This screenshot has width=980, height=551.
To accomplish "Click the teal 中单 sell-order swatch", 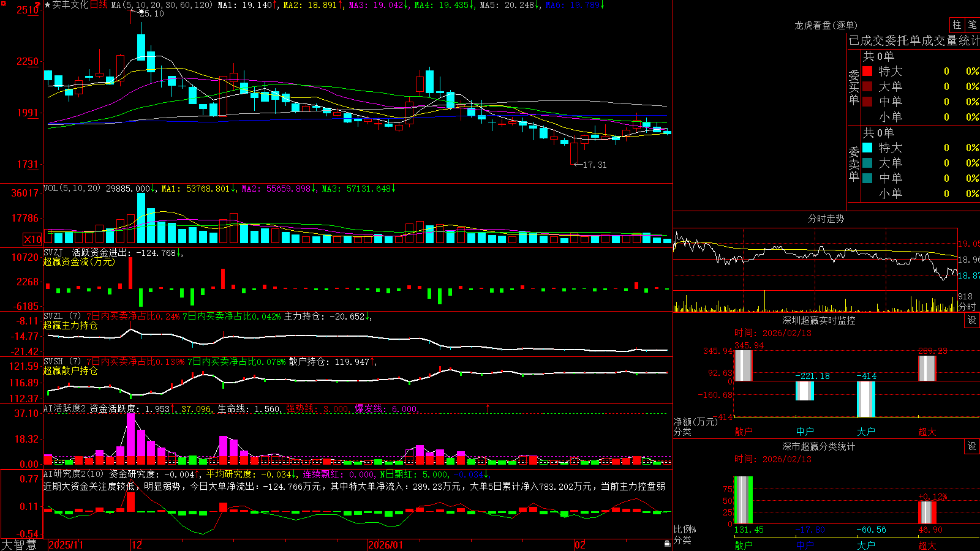I will point(867,178).
